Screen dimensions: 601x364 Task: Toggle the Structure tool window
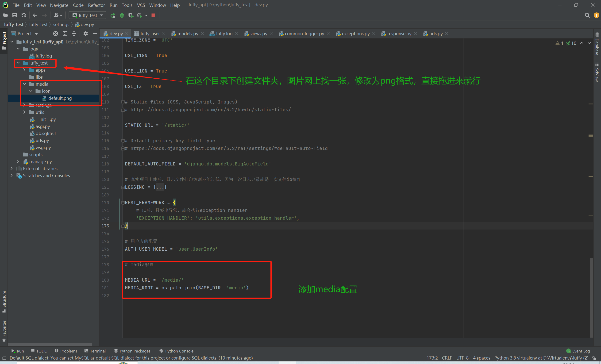(4, 301)
